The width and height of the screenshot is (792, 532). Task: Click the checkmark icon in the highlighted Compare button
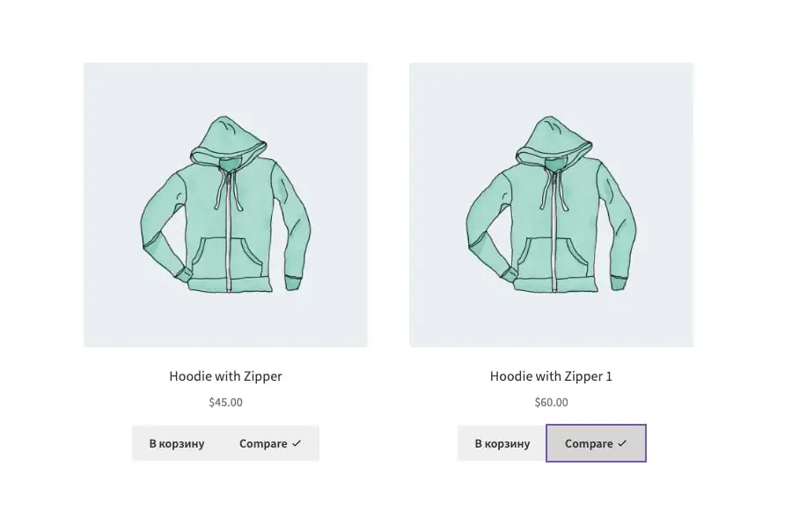coord(622,444)
